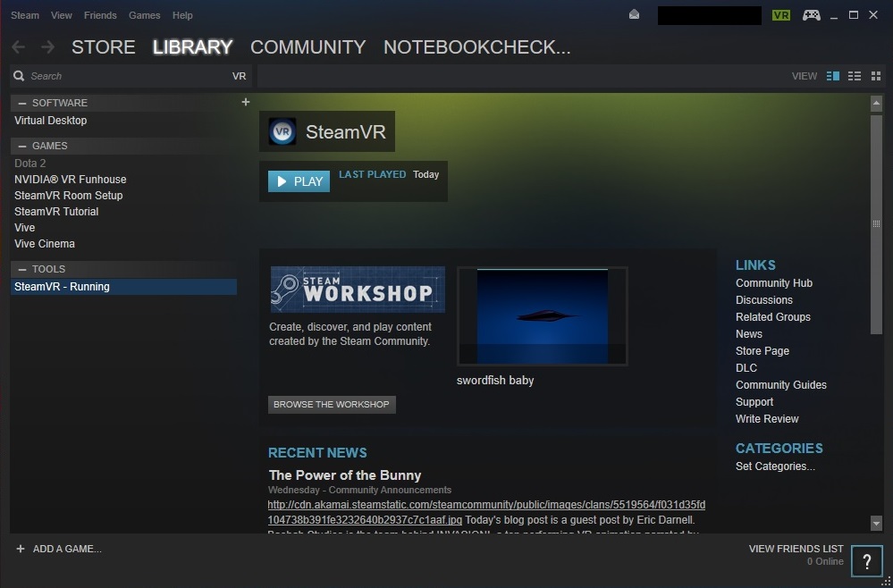Click the RECENT NEWS heading
Screen dimensions: 893x588
coord(317,452)
